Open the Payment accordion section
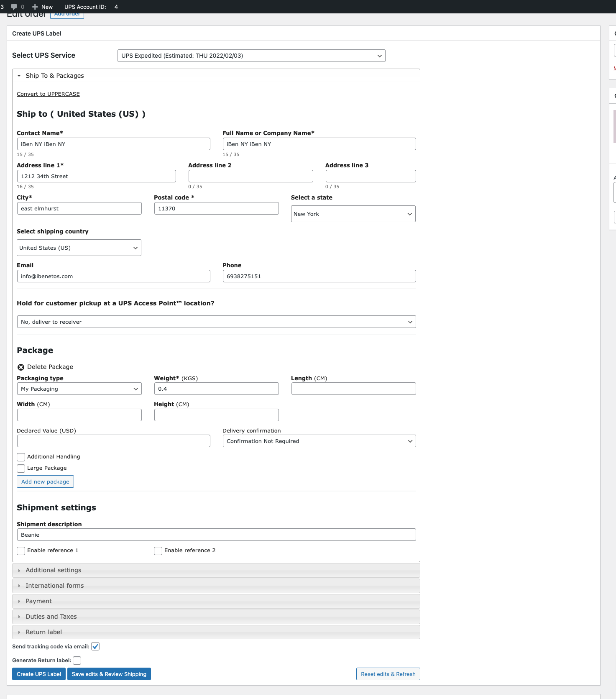 pos(38,602)
